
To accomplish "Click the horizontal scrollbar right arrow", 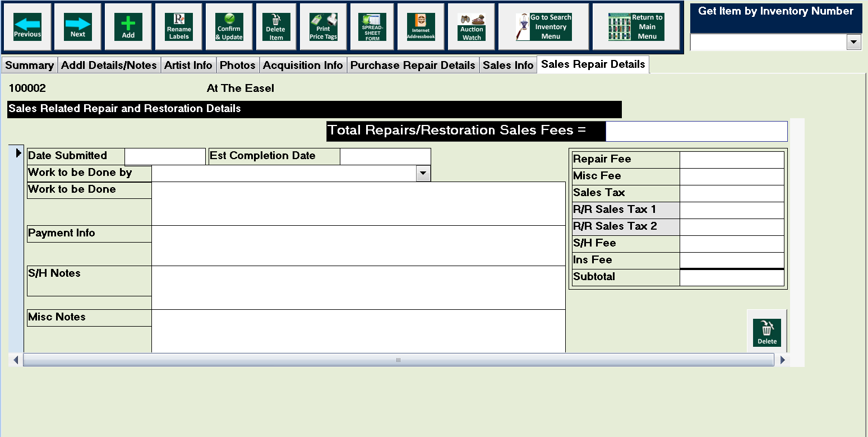I will (783, 360).
